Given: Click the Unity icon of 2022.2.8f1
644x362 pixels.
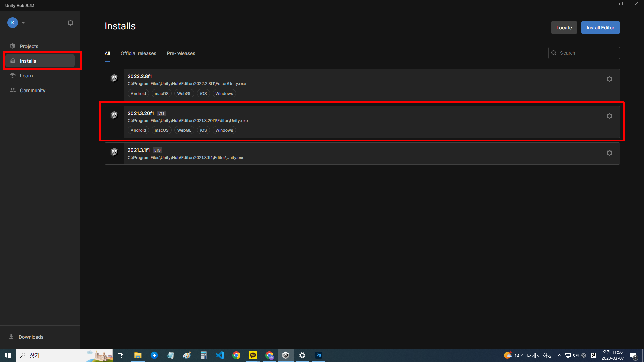Looking at the screenshot, I should [114, 78].
